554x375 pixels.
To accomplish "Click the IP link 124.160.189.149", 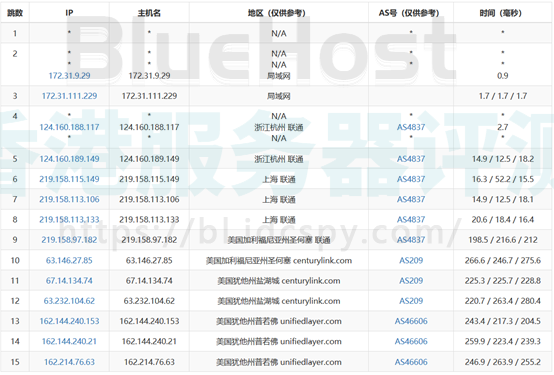I will [x=69, y=159].
